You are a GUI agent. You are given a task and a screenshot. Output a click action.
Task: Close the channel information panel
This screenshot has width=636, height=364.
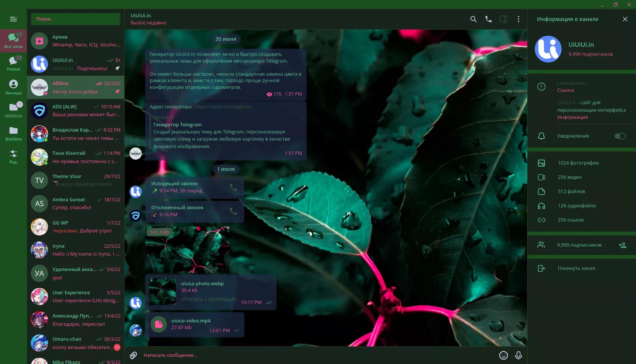(625, 19)
